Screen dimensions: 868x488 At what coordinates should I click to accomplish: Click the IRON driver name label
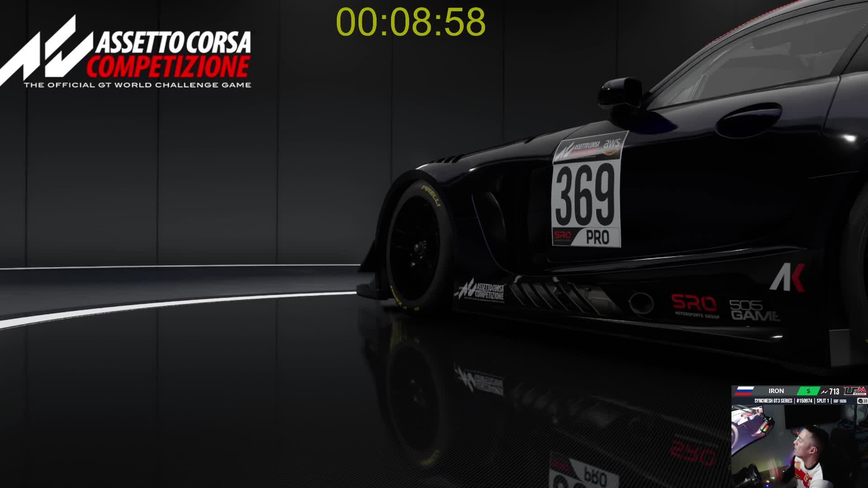pos(776,391)
